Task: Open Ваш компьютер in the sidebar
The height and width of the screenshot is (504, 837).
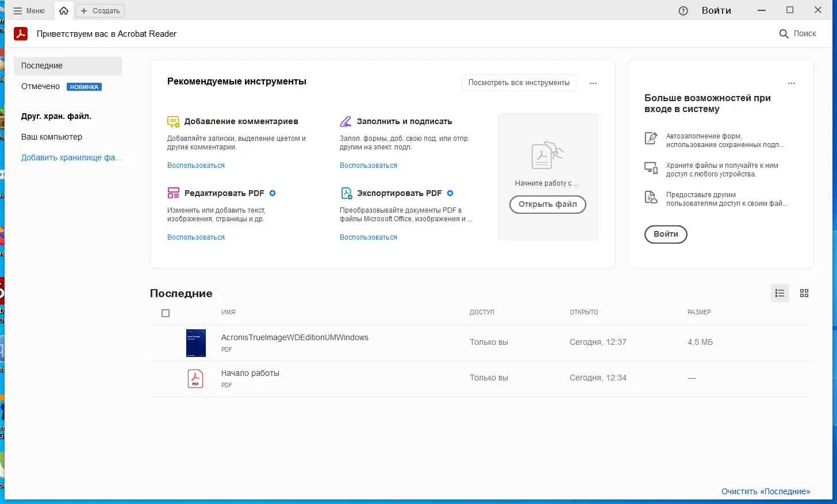Action: (x=52, y=137)
